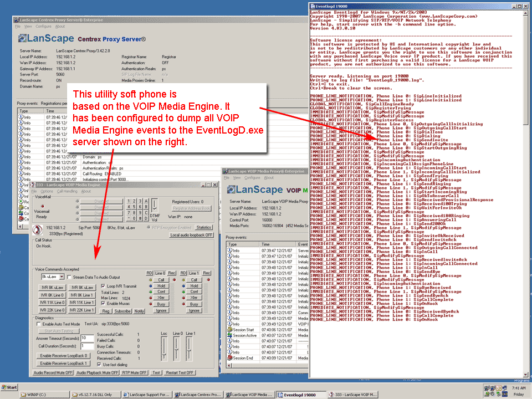Click the red Voicemail Ready indicator light

pyautogui.click(x=43, y=206)
